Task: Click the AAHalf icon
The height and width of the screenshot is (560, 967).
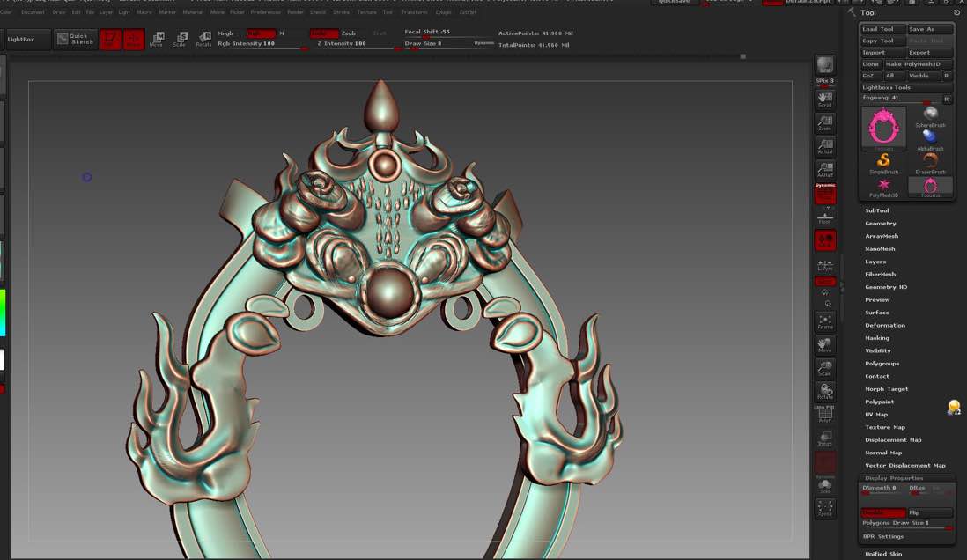Action: 825,170
